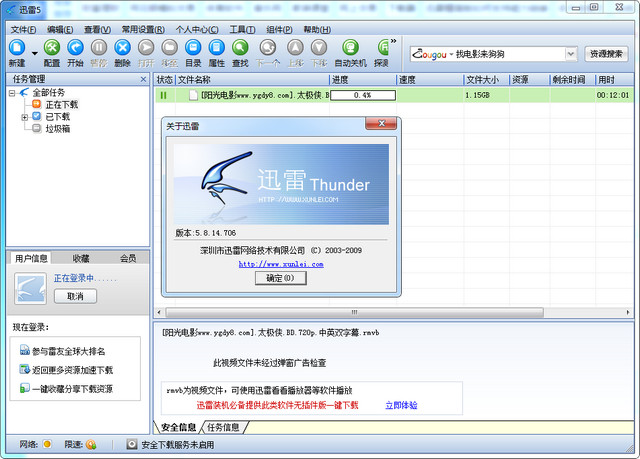Open the File (文件) menu
This screenshot has width=640, height=459.
[23, 29]
